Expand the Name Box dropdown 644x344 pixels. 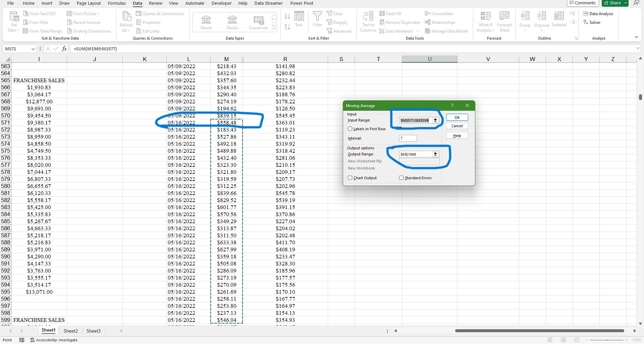coord(33,49)
